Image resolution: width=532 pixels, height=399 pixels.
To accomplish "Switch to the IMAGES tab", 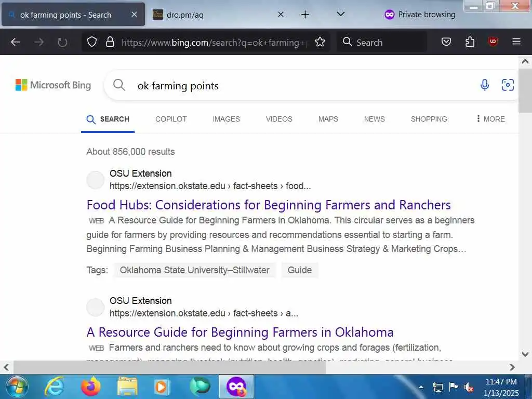I will [227, 119].
